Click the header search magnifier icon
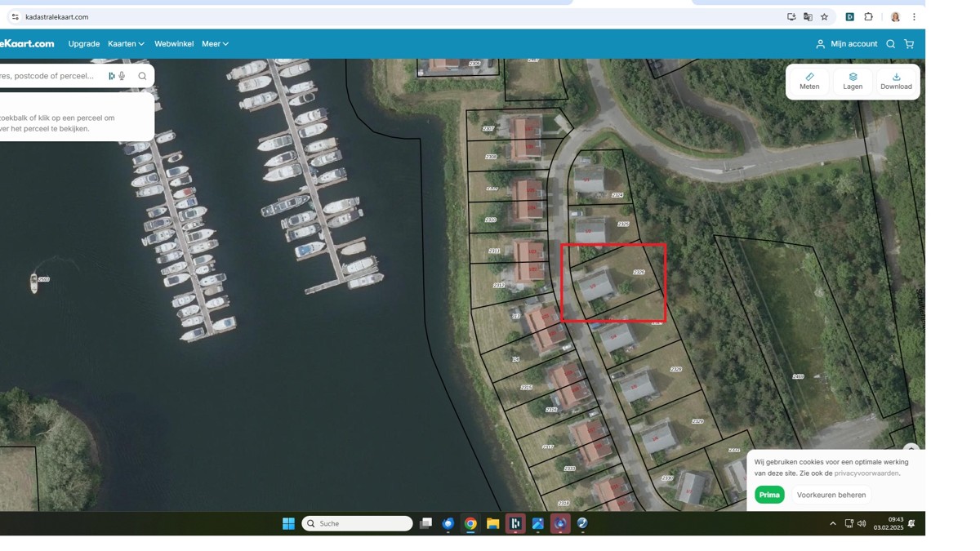Image resolution: width=980 pixels, height=551 pixels. [x=891, y=44]
